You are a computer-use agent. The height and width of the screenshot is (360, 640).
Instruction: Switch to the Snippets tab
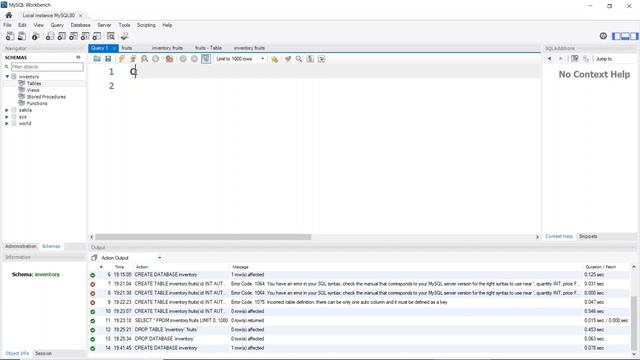[588, 236]
